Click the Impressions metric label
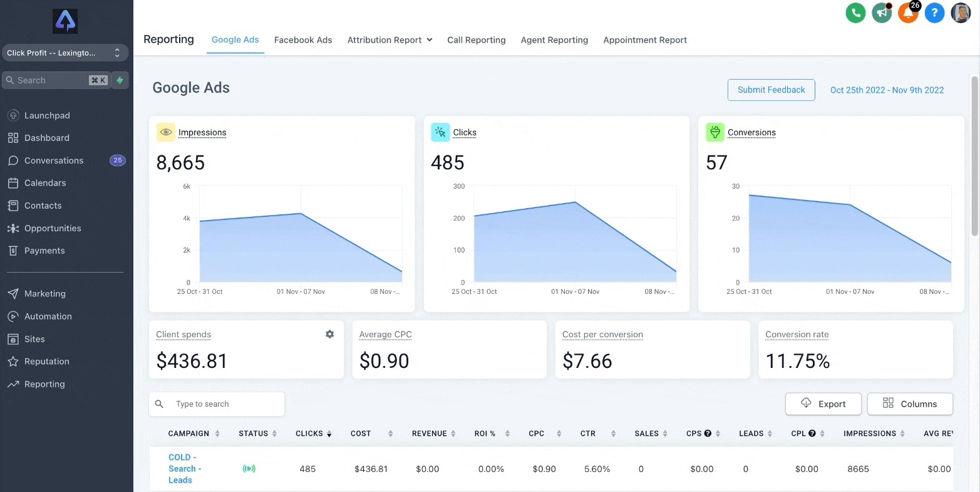This screenshot has width=980, height=492. [202, 132]
